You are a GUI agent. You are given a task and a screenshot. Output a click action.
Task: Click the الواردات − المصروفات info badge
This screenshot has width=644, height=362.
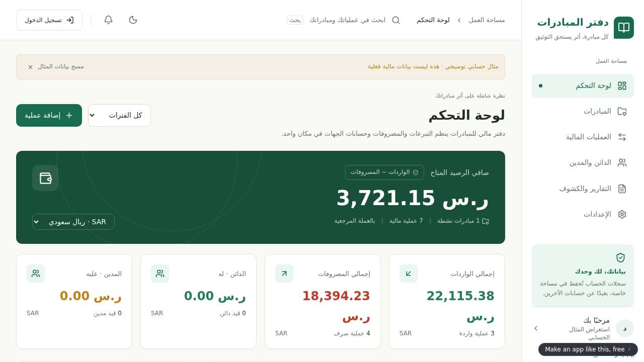(x=384, y=172)
